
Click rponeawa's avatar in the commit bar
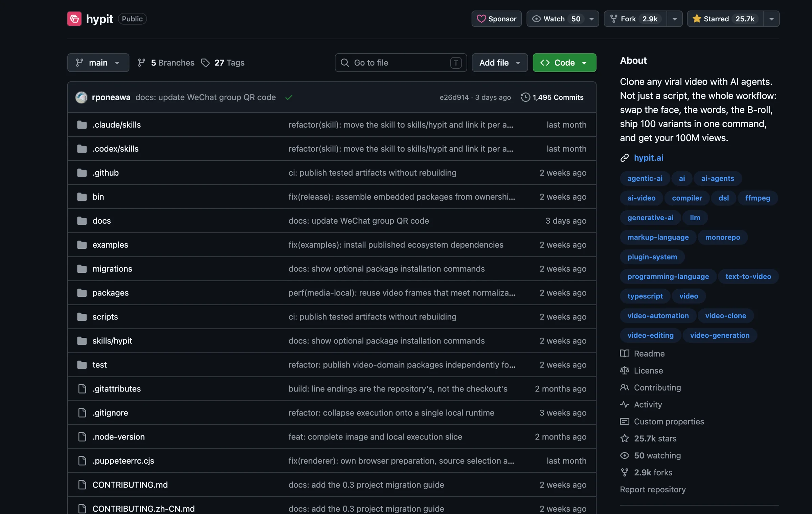coord(81,97)
